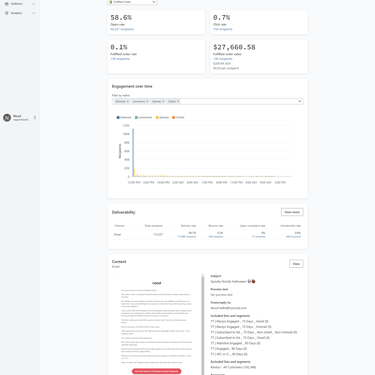Screen dimensions: 375x375
Task: Open Bounce rate recipients link
Action: tap(216, 237)
